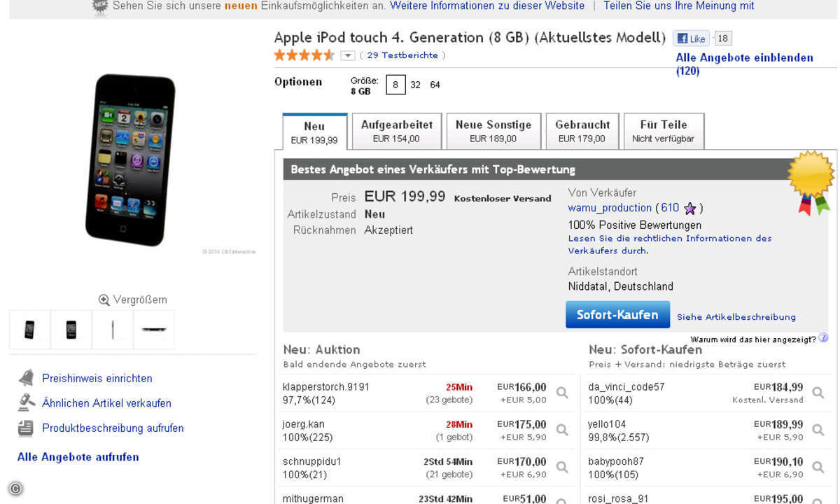
Task: Click the bell icon for Preishinweis
Action: [26, 378]
